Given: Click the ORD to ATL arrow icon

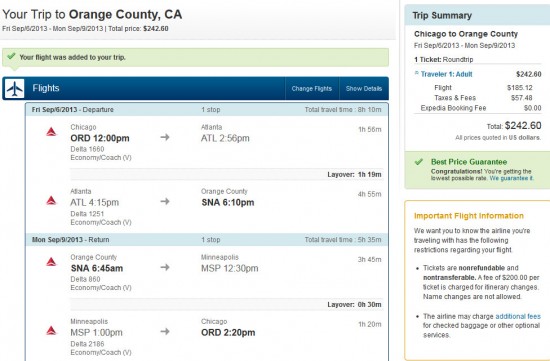Looking at the screenshot, I should coord(165,137).
